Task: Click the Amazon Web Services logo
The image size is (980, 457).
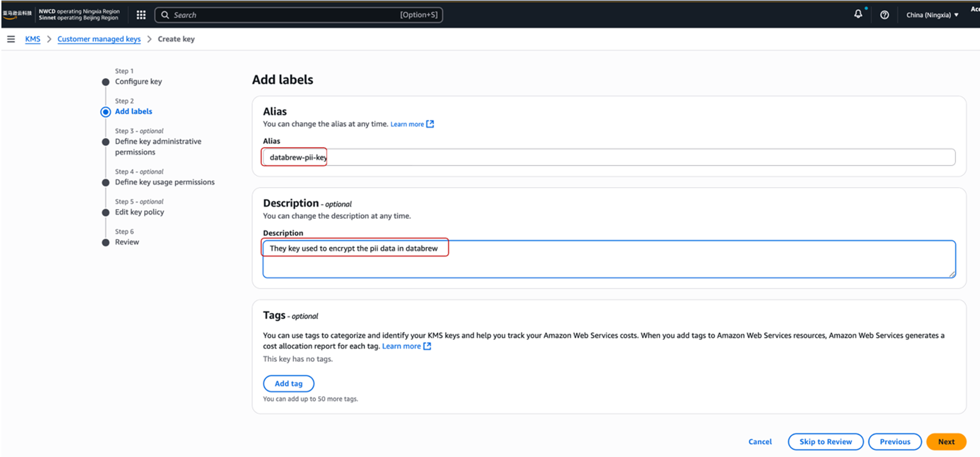Action: (x=17, y=14)
